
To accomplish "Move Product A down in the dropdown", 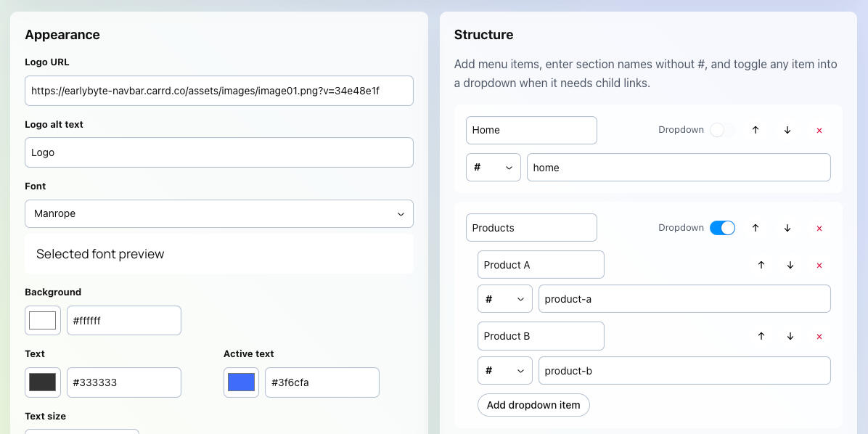I will [x=790, y=265].
